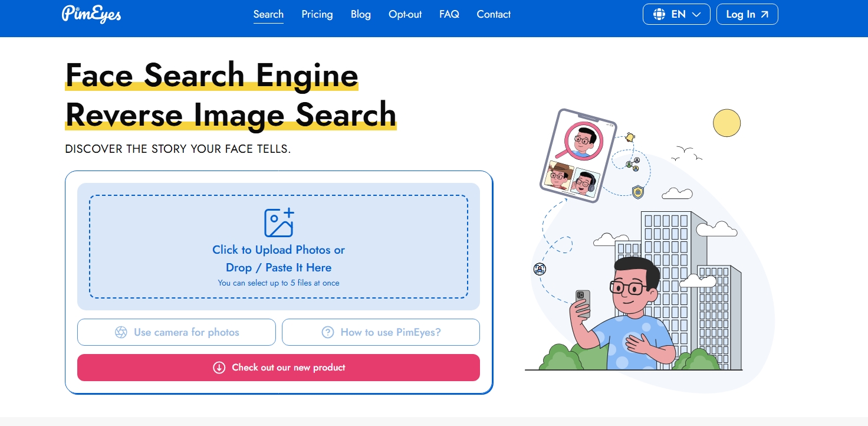Screen dimensions: 868x426
Task: Select Contact in the navigation bar
Action: (494, 14)
